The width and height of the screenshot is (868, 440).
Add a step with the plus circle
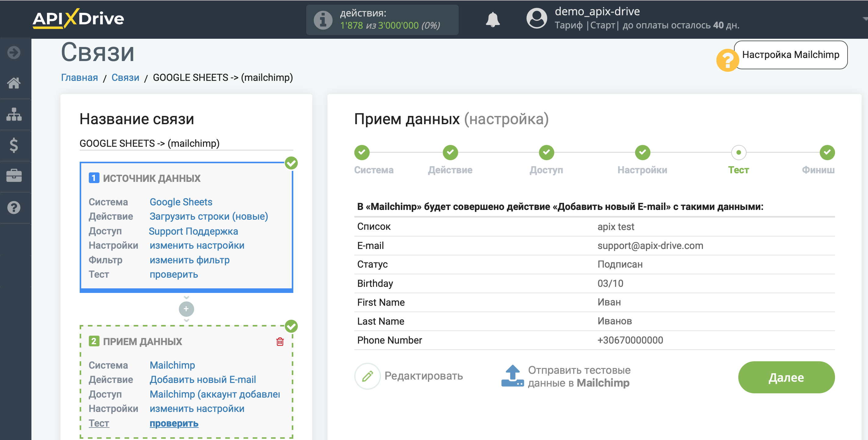186,308
